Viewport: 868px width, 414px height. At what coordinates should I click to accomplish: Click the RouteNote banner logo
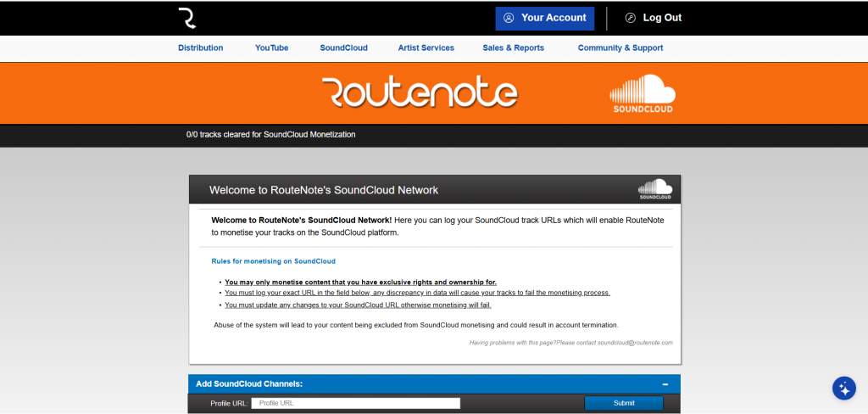pyautogui.click(x=420, y=92)
